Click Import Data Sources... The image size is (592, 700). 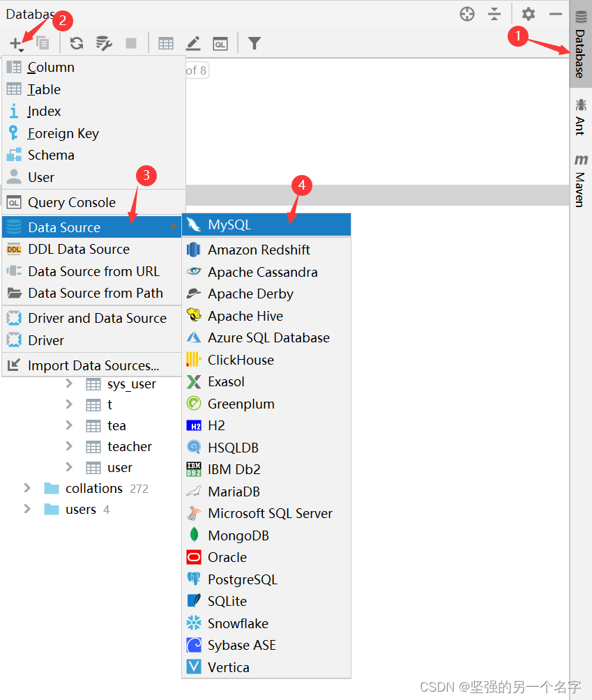[92, 365]
